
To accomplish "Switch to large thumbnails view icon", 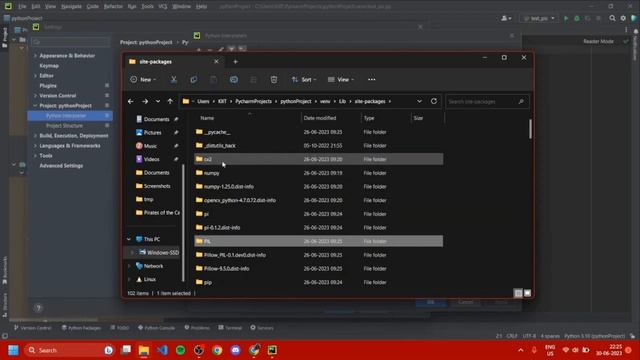I will coord(527,293).
